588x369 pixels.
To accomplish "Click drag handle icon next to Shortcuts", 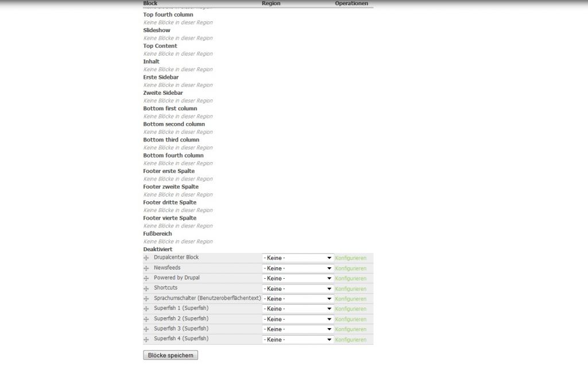I will [x=146, y=289].
